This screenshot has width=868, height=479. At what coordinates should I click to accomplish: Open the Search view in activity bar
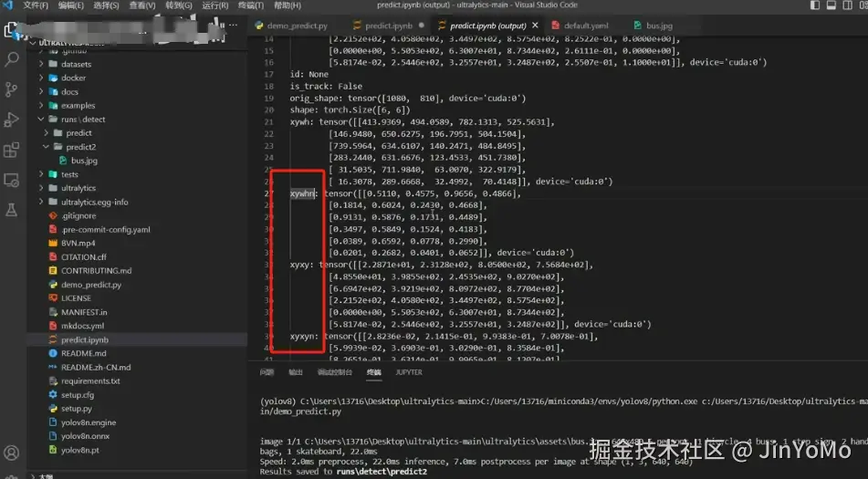click(11, 59)
